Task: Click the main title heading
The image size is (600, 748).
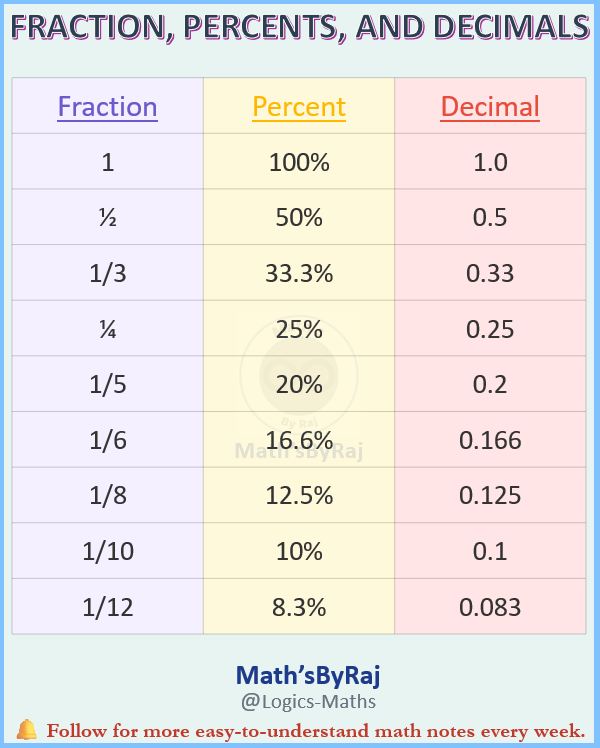Action: [300, 27]
